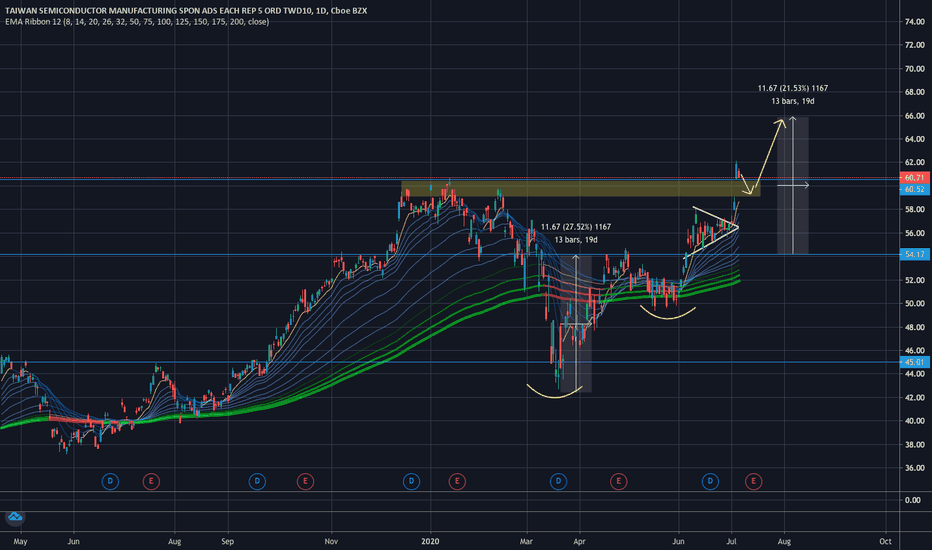Click the Taiwan Semiconductor Manufacturing chart title
Viewport: 932px width, 550px height.
point(186,11)
